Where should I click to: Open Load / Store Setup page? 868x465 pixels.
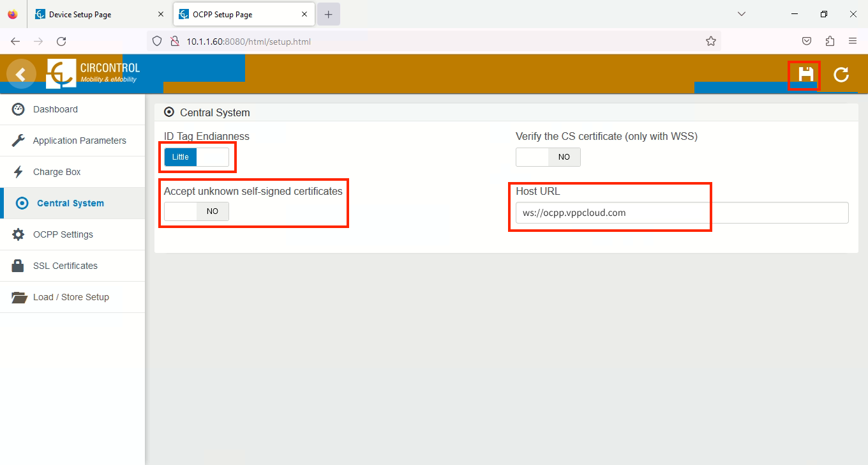[x=71, y=297]
